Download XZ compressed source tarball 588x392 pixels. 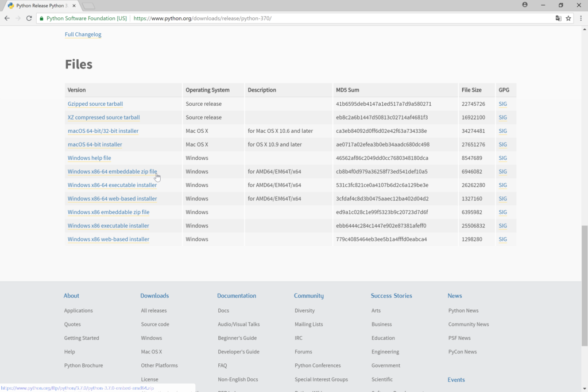(104, 117)
